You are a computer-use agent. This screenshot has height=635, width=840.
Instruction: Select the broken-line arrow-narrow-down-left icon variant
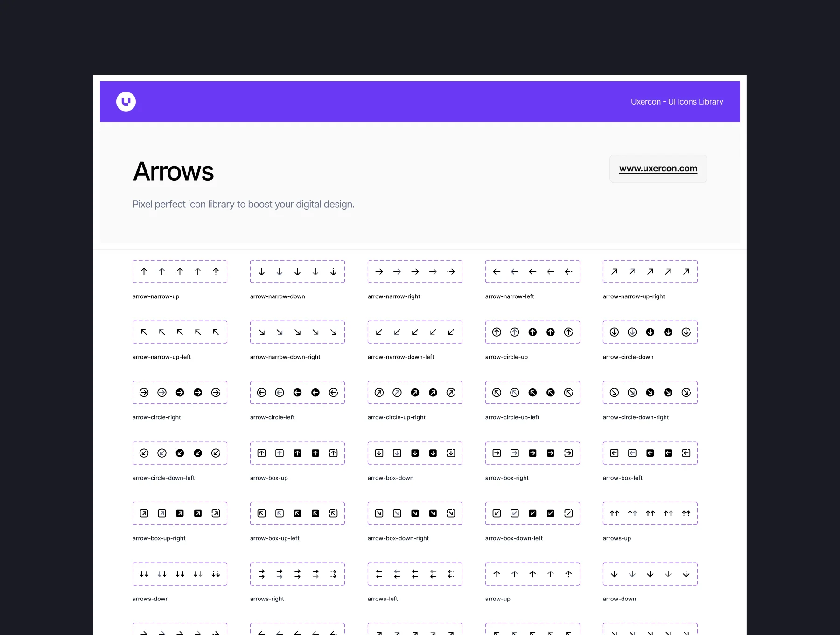[x=451, y=332]
